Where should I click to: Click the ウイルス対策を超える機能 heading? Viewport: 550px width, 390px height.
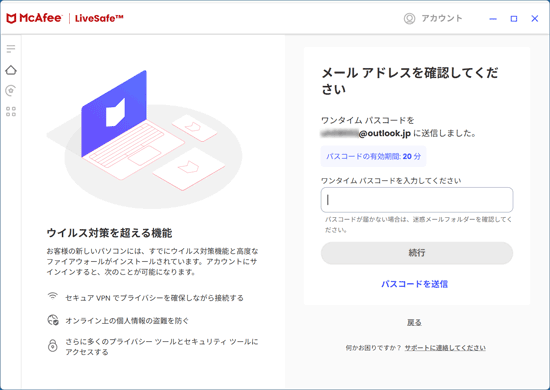pyautogui.click(x=109, y=233)
